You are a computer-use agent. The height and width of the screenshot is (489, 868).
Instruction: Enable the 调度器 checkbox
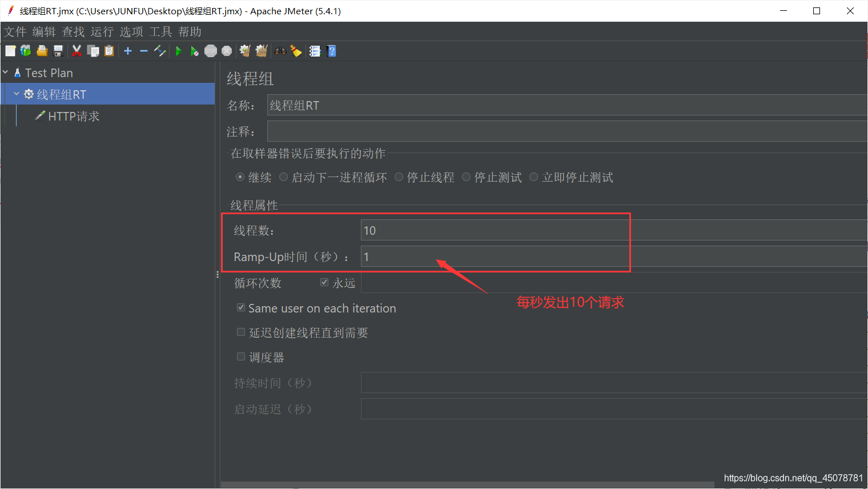[x=241, y=356]
